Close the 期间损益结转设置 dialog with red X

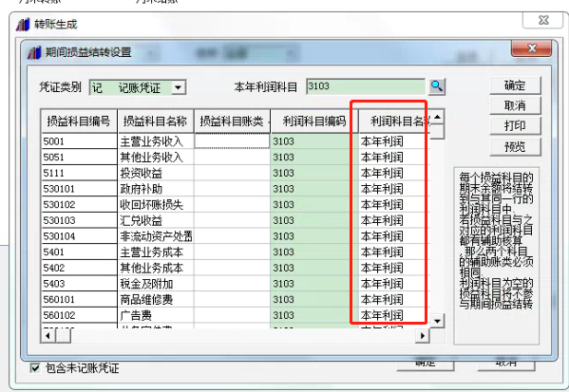pyautogui.click(x=531, y=48)
